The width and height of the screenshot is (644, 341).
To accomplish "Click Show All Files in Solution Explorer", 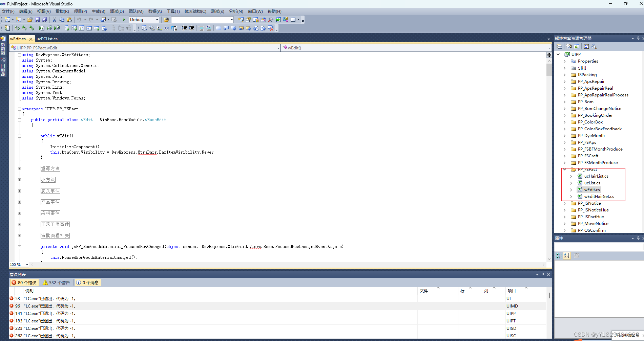I will 569,46.
